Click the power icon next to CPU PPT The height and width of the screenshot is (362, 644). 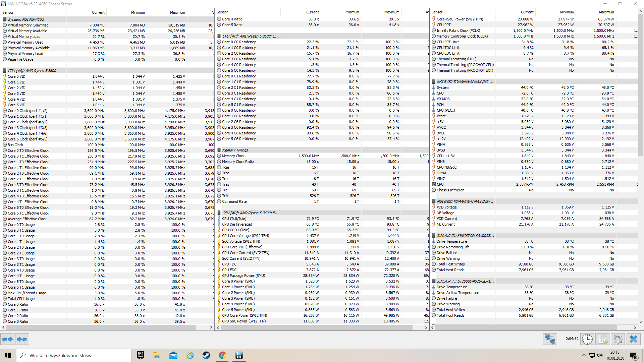click(434, 25)
